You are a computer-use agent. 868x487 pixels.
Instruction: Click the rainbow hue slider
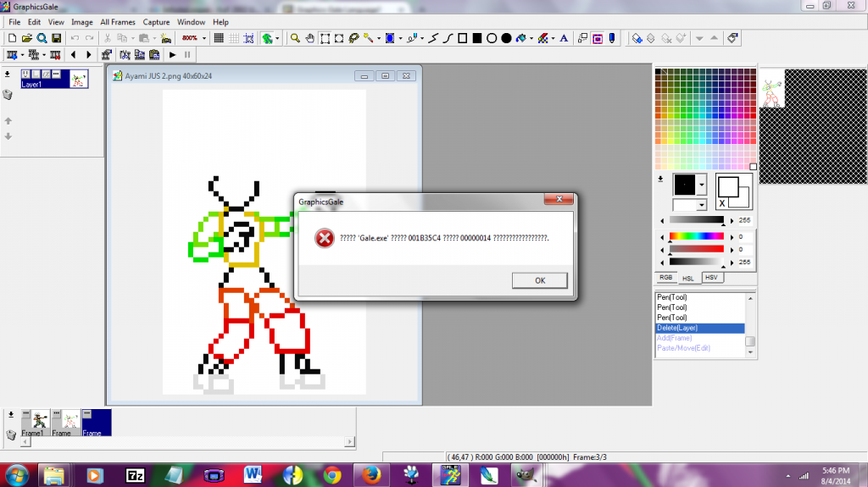[696, 237]
